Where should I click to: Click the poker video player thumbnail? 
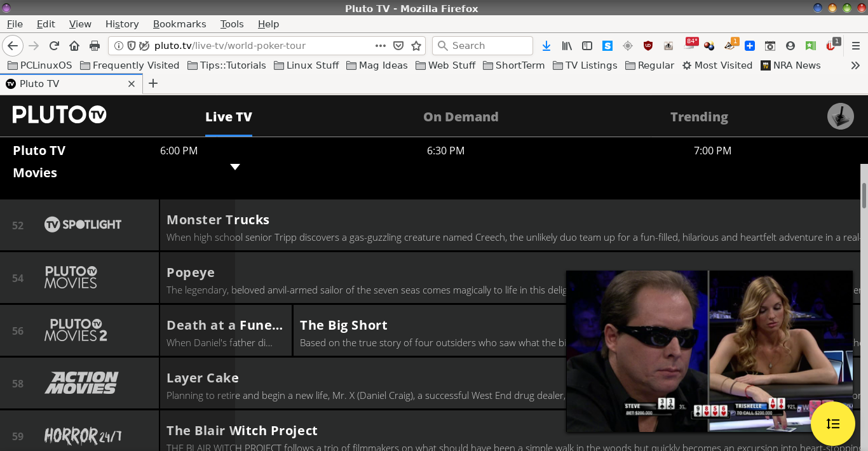[x=709, y=351]
